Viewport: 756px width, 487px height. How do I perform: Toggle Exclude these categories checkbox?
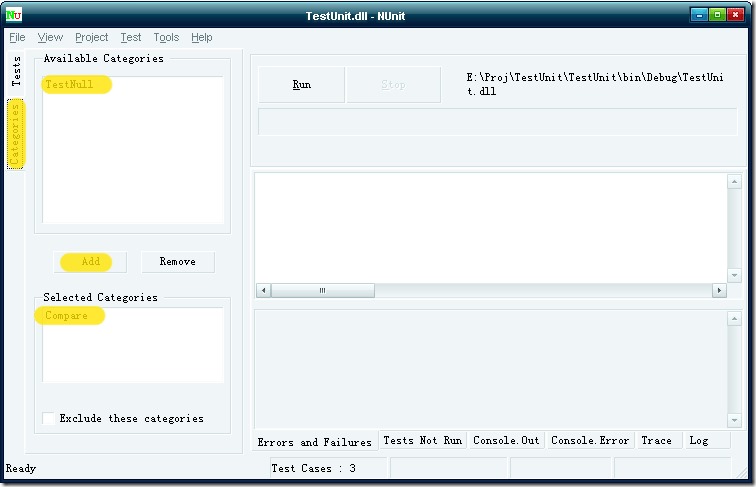(x=49, y=418)
